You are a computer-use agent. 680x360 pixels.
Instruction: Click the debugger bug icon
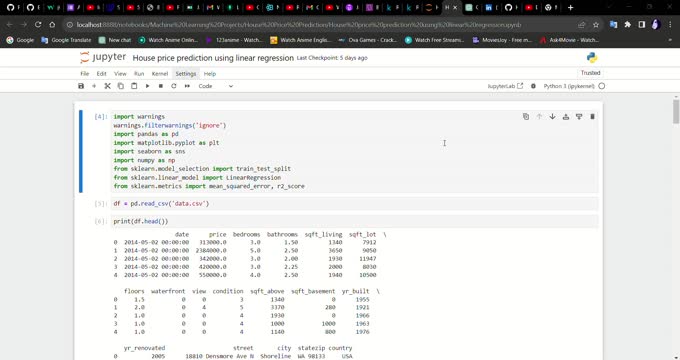coord(533,86)
